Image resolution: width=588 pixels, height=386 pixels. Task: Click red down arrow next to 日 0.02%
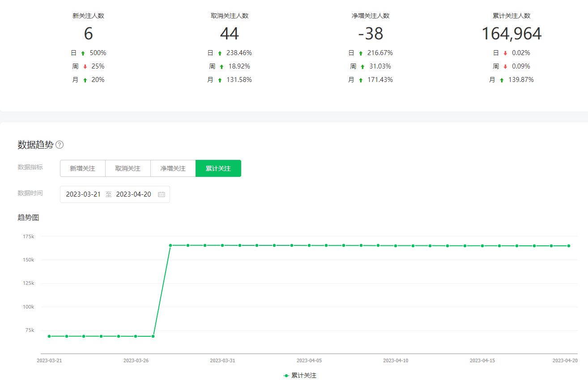(505, 53)
